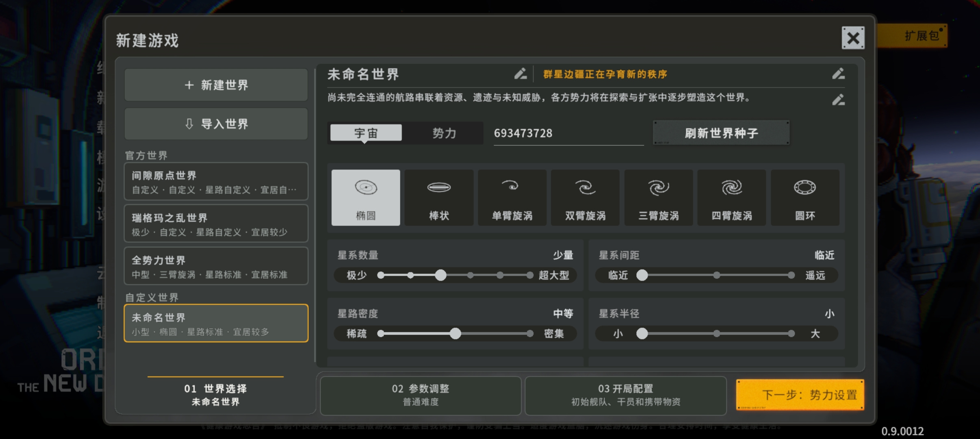The image size is (980, 439).
Task: Select custom 未命名世界 entry
Action: (216, 323)
